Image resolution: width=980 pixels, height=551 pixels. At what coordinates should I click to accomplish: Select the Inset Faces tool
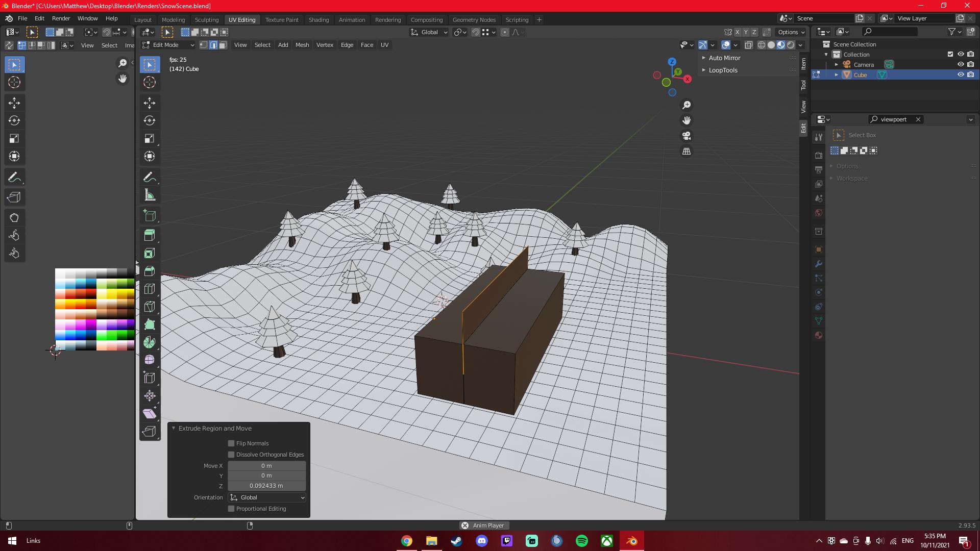click(150, 253)
